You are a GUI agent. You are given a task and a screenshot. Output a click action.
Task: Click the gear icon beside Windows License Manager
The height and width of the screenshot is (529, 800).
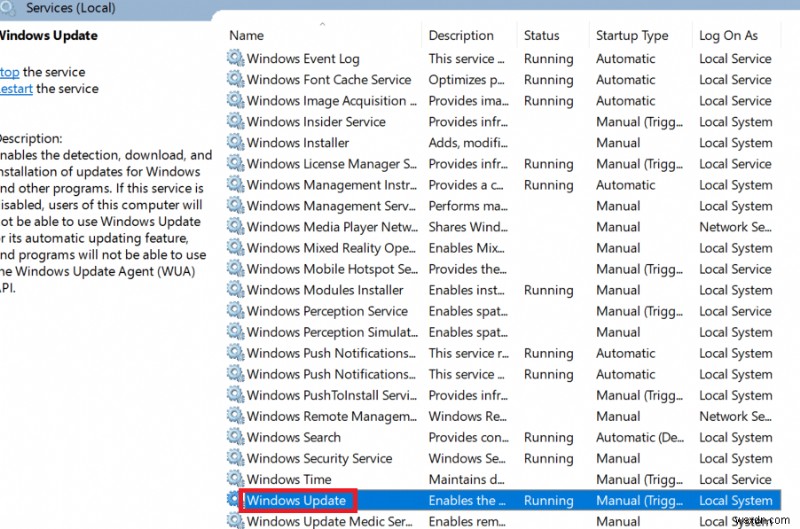pyautogui.click(x=235, y=163)
